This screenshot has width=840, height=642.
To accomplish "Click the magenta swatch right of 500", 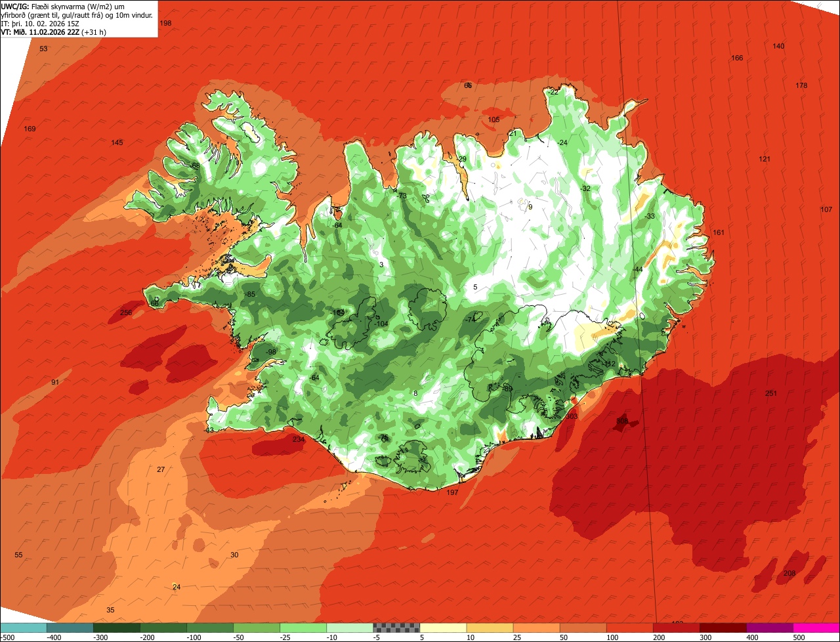I will (x=816, y=628).
